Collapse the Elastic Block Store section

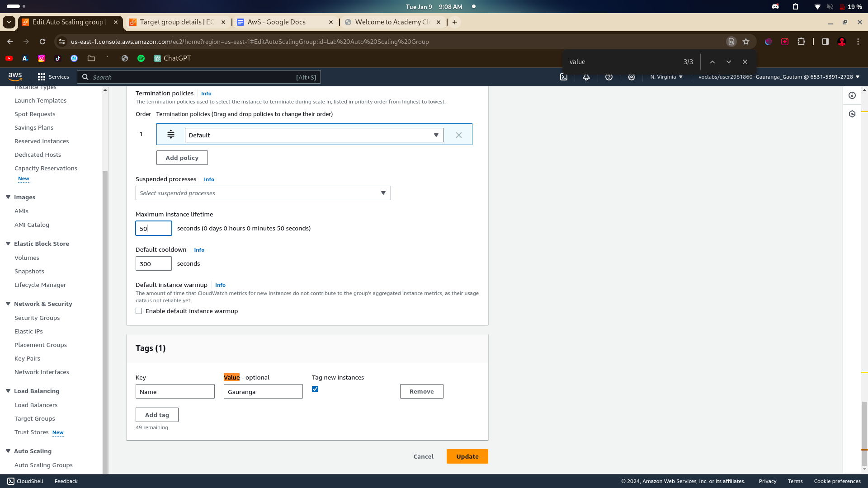pos(8,244)
